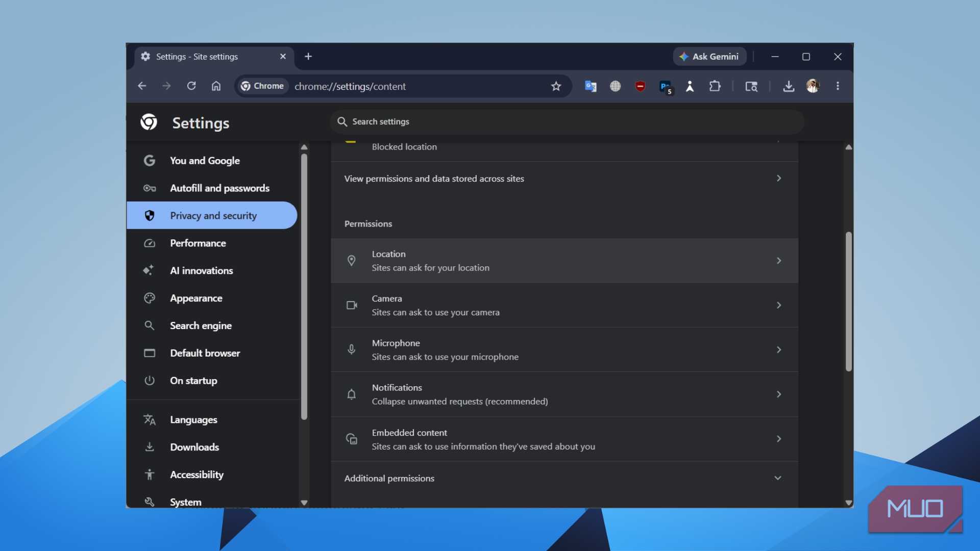Click the blue P extension with badge 5
980x551 pixels.
[666, 87]
